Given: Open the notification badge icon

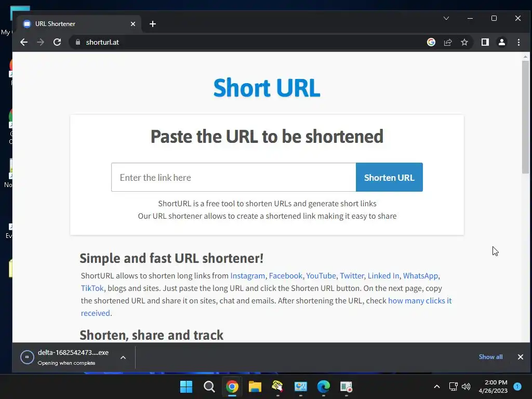Looking at the screenshot, I should click(x=517, y=387).
